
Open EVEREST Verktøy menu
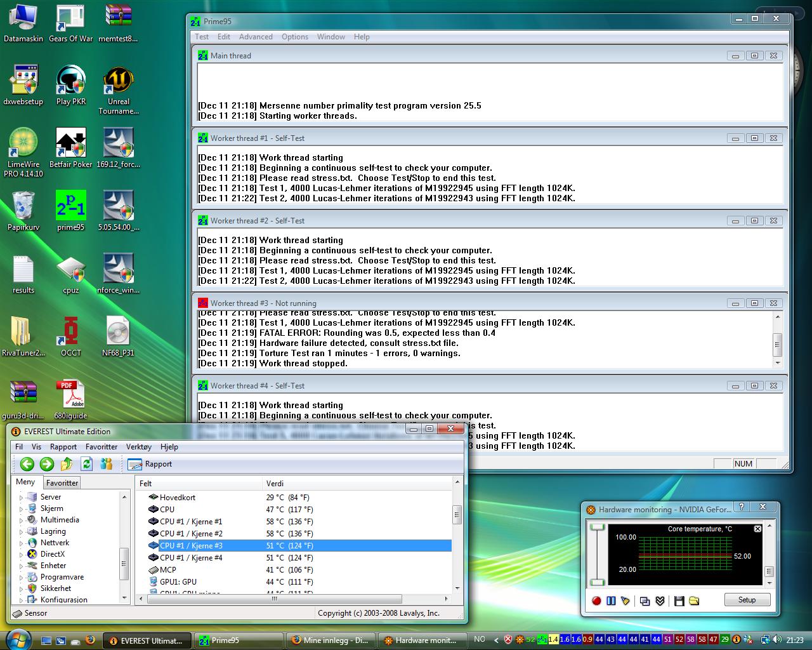(x=139, y=447)
